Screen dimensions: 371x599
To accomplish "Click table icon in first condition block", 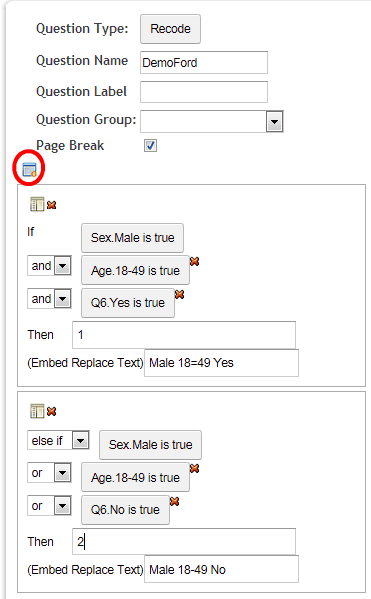I will tap(37, 204).
